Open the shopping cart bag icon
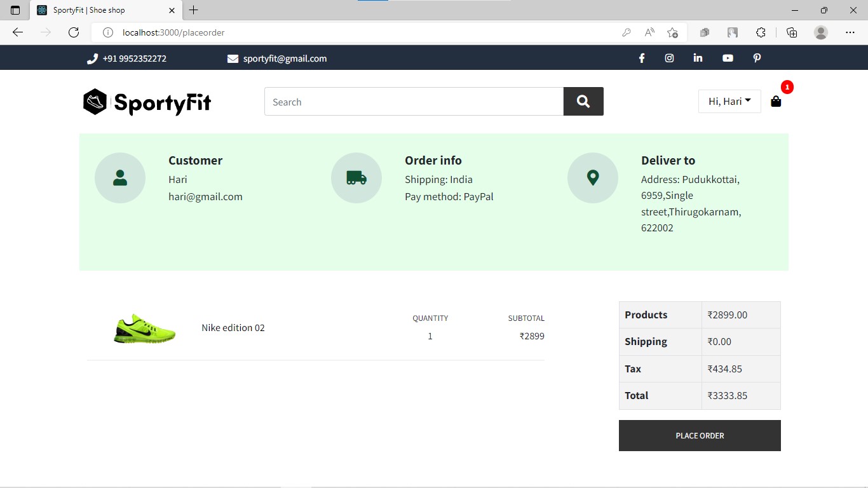Image resolution: width=868 pixels, height=488 pixels. click(x=776, y=101)
